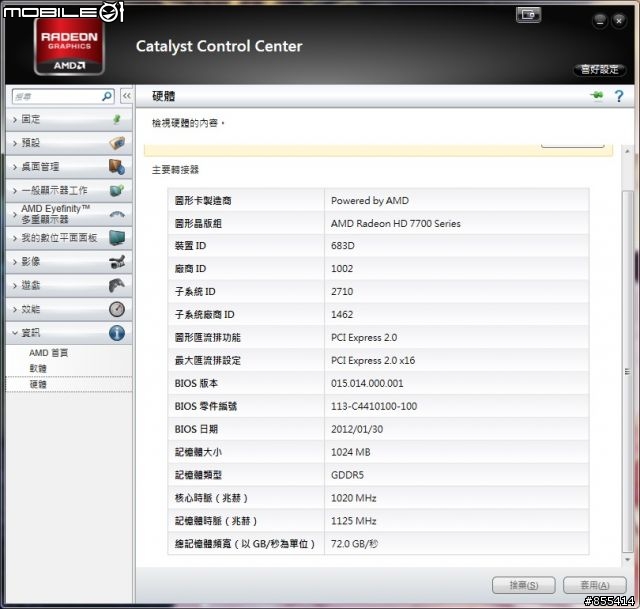
Task: Click the green pin icon near help
Action: pyautogui.click(x=597, y=96)
